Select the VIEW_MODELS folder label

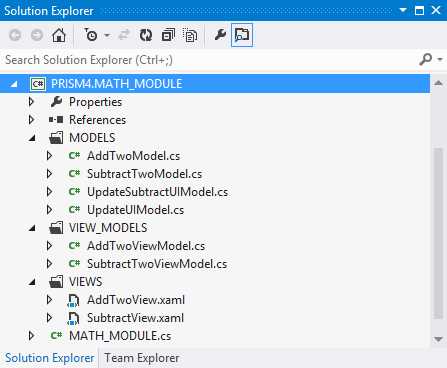(108, 228)
